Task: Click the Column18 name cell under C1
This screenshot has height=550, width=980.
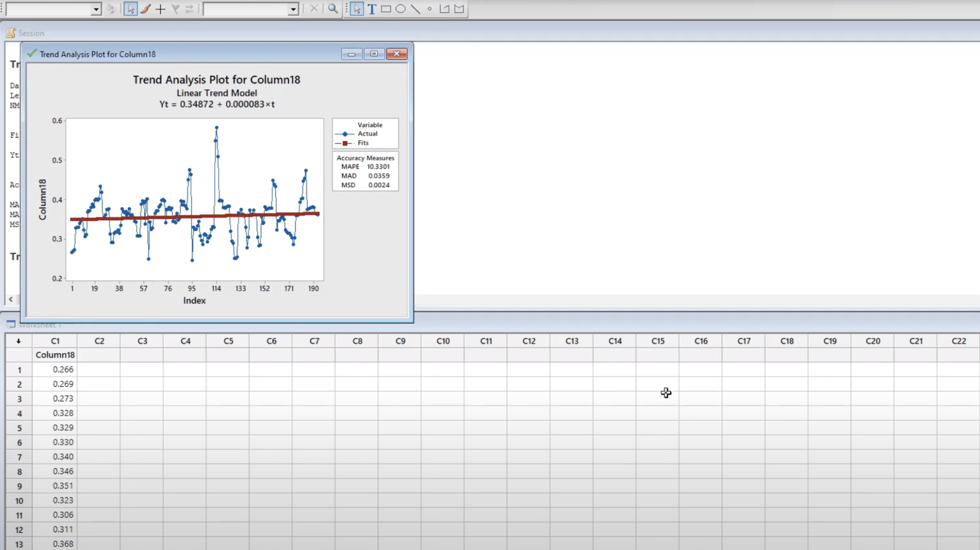Action: pyautogui.click(x=55, y=355)
